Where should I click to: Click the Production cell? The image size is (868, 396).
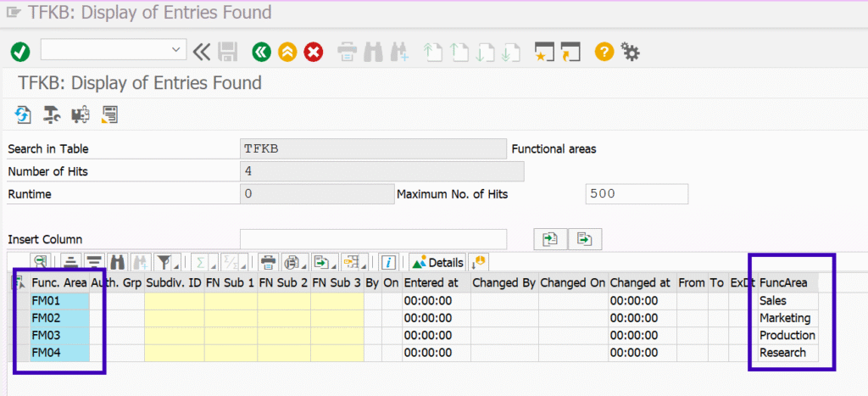pos(788,336)
